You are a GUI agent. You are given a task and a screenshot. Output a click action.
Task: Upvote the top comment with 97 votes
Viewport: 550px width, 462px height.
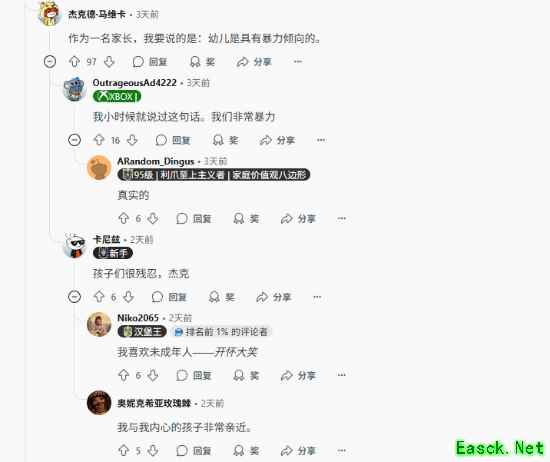pyautogui.click(x=74, y=62)
